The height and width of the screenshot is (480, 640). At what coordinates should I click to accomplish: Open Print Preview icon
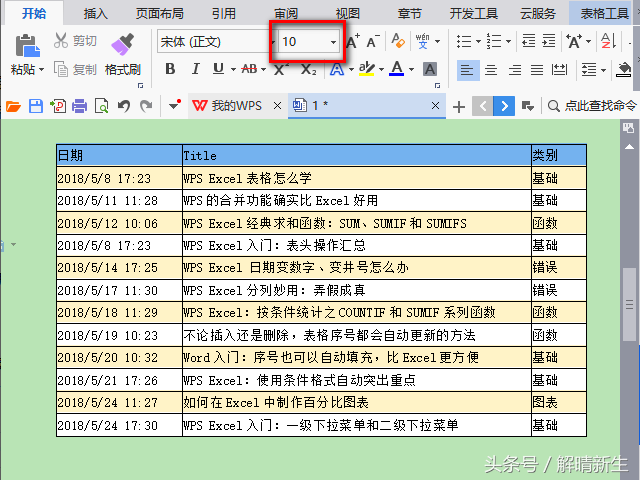[x=101, y=106]
